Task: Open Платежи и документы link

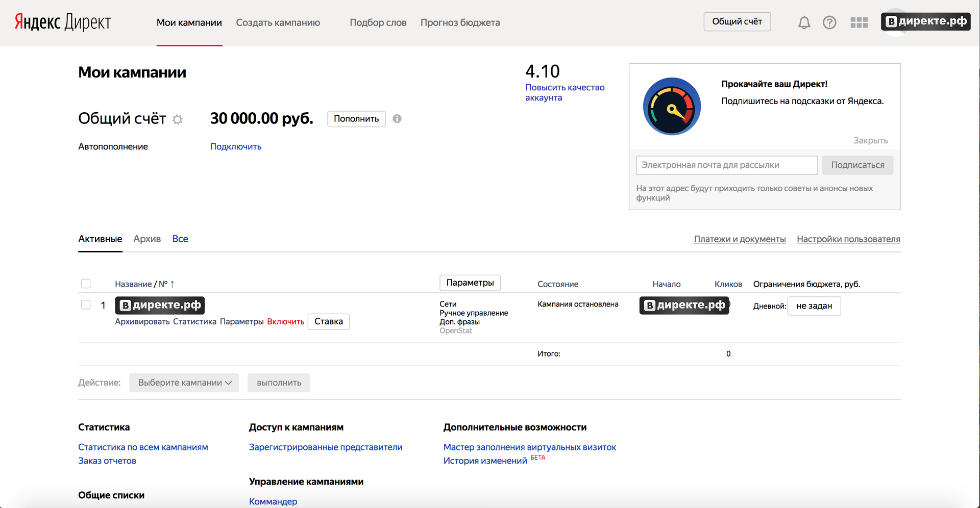Action: tap(740, 239)
